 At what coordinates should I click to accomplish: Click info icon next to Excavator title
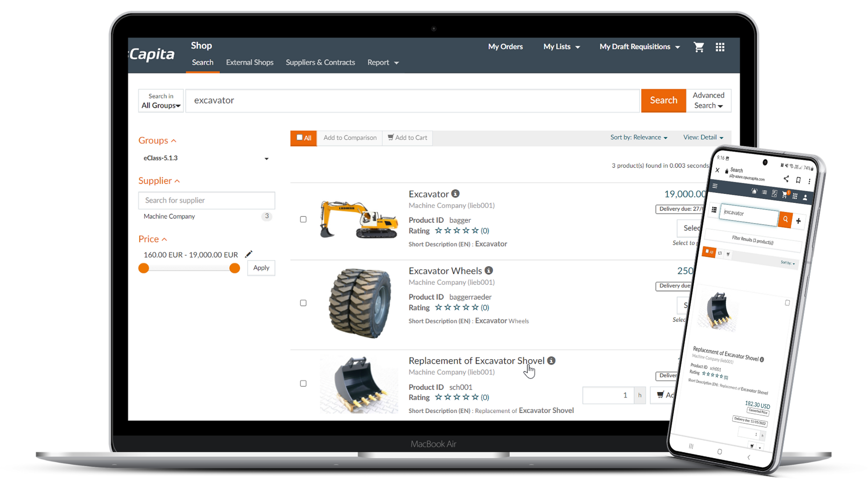point(456,194)
